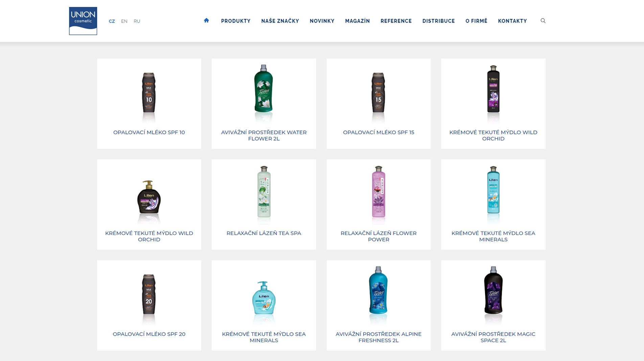Open the Kontakty page
The image size is (644, 361).
[512, 21]
